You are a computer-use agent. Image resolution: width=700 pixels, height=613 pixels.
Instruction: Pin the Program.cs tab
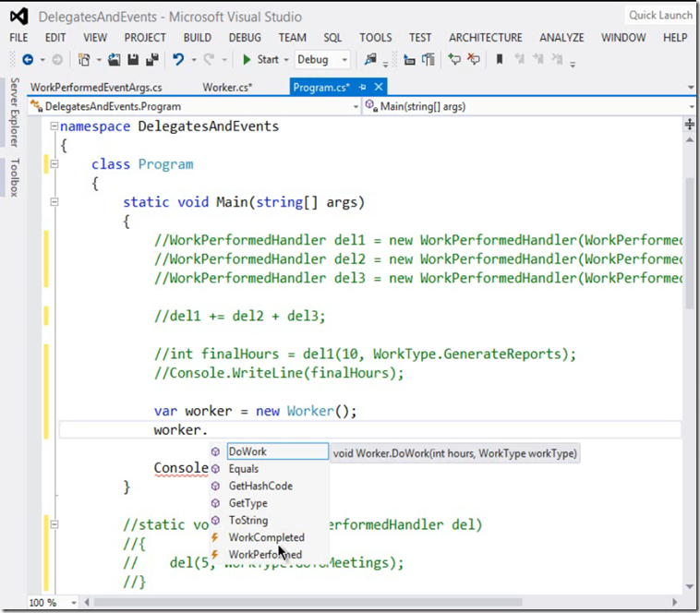(x=363, y=87)
